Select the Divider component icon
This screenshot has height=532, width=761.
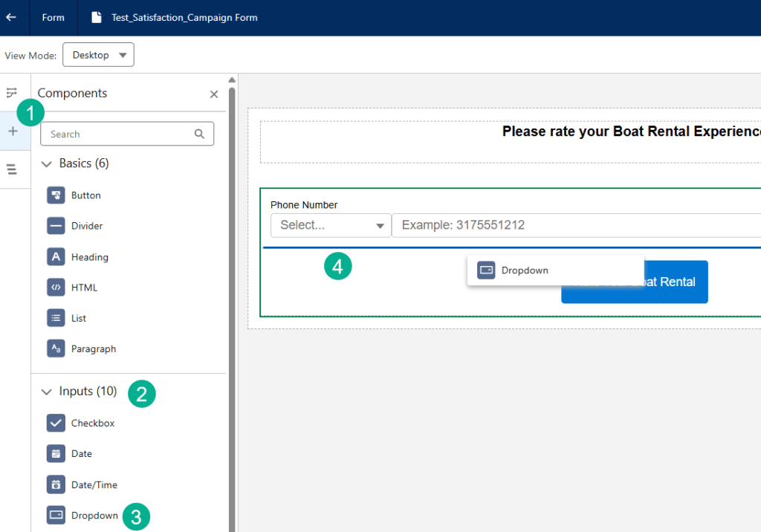[x=56, y=226]
